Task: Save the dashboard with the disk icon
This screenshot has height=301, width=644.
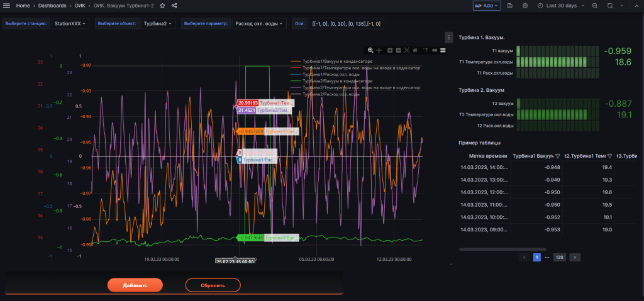Action: [509, 5]
